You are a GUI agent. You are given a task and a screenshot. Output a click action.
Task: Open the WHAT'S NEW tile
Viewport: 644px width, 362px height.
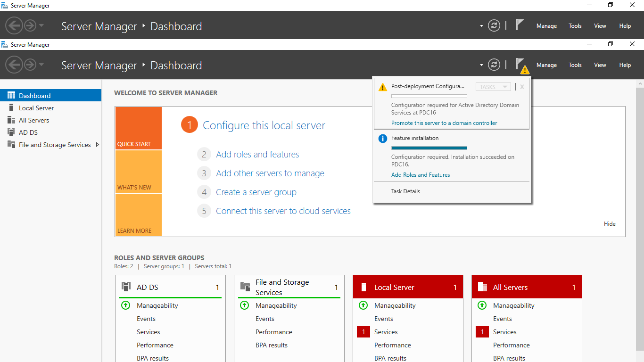tap(138, 172)
